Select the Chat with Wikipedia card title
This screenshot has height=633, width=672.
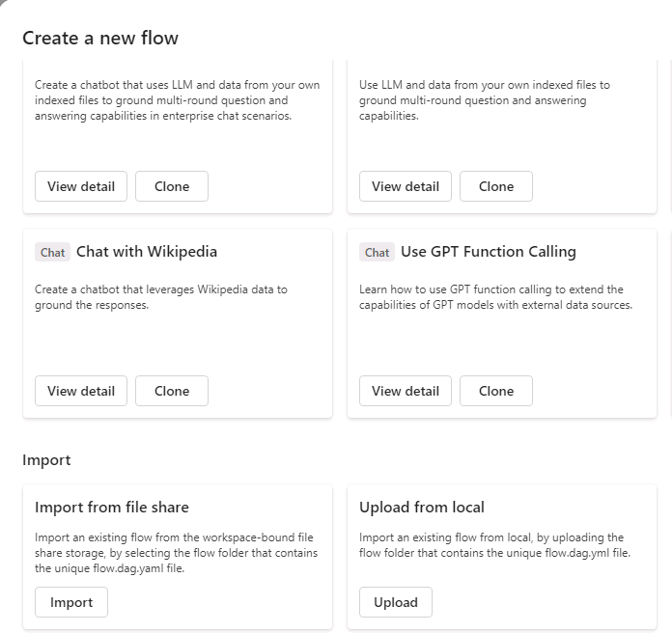[147, 252]
